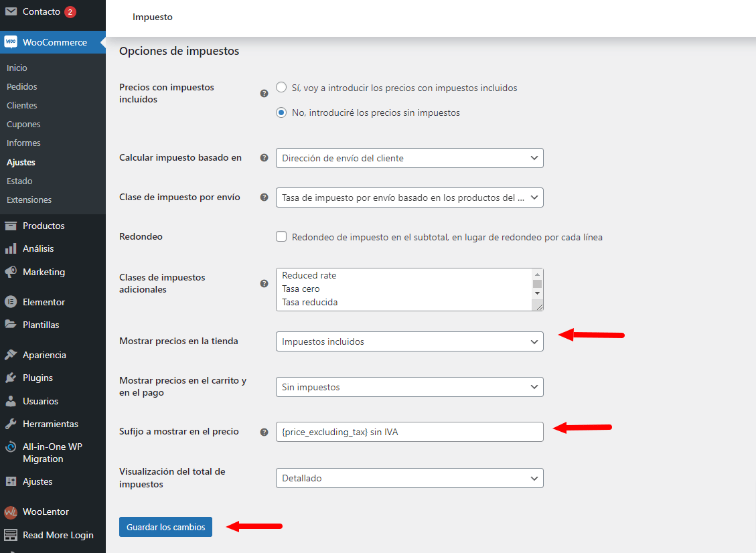The width and height of the screenshot is (756, 553).
Task: Click the All-in-One WP Migration icon
Action: (11, 447)
